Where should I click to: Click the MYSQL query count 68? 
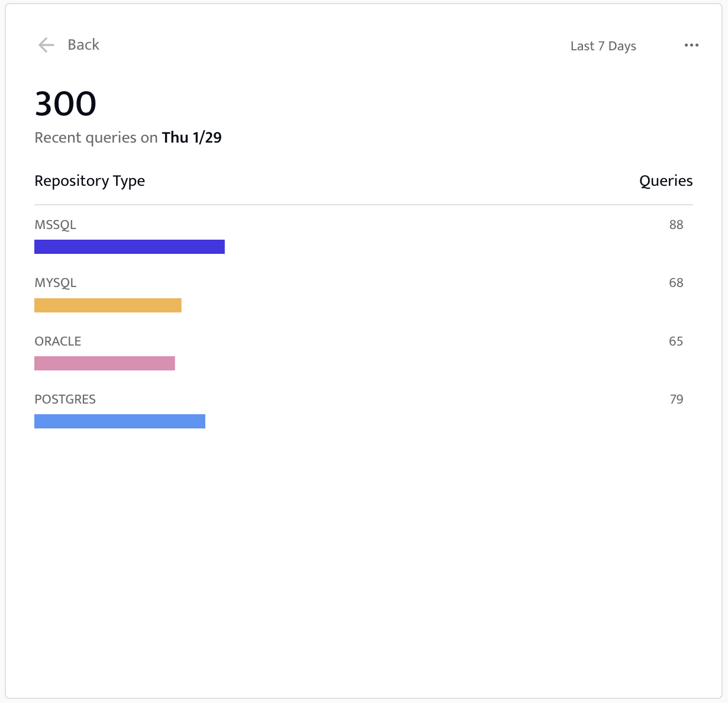[x=676, y=283]
